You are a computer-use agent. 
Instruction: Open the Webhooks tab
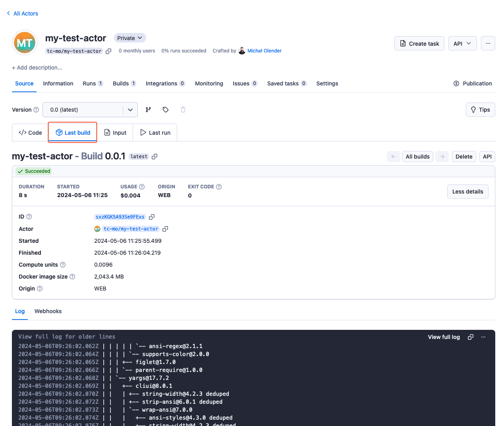click(48, 311)
